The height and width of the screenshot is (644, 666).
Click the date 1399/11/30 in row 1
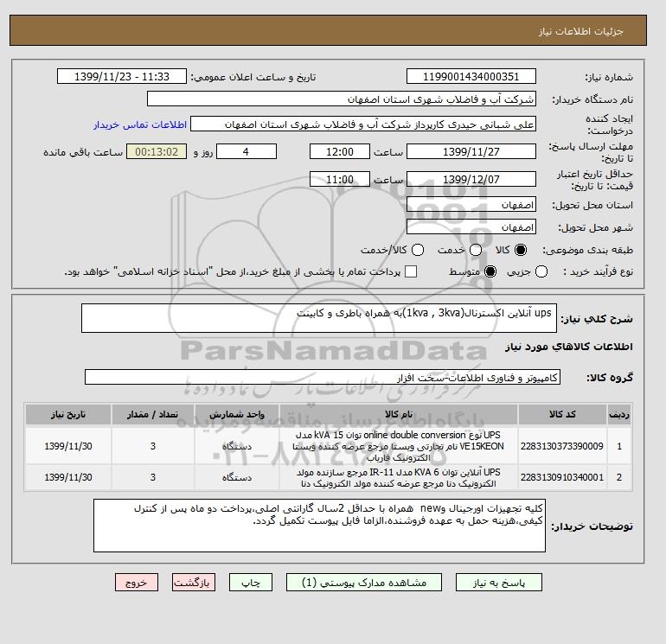click(68, 446)
